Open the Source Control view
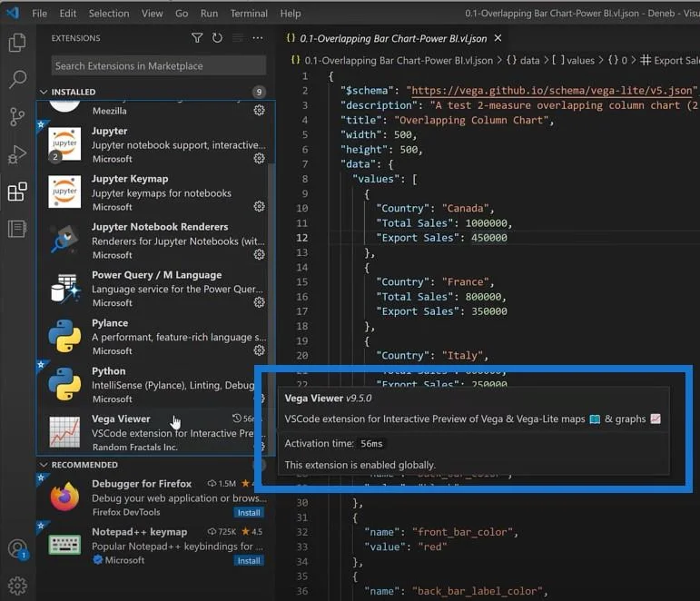 17,117
